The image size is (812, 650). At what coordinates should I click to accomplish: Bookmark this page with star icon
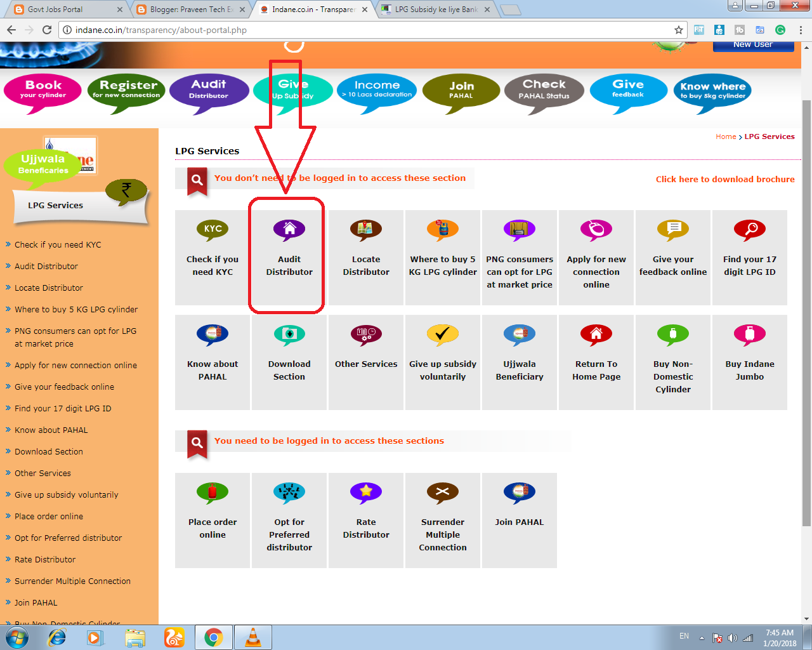point(679,30)
